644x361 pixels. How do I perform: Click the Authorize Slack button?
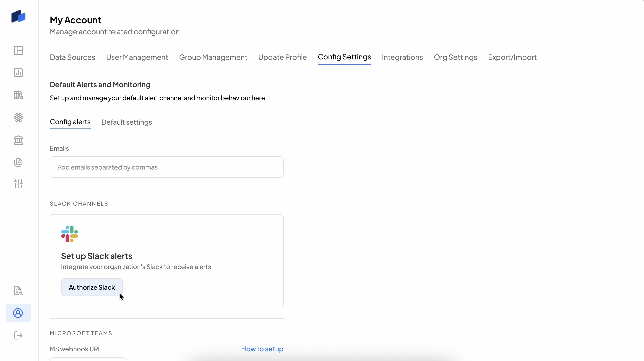tap(92, 287)
